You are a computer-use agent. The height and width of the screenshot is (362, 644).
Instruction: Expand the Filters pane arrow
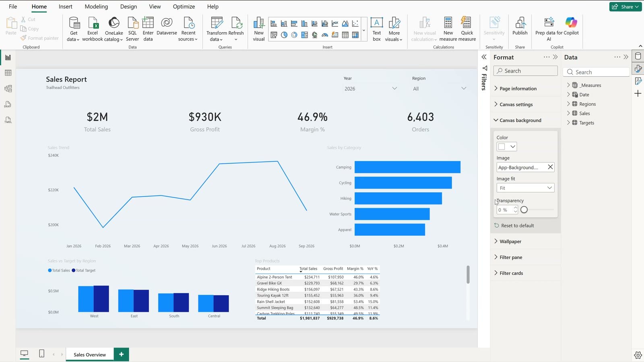coord(484,57)
